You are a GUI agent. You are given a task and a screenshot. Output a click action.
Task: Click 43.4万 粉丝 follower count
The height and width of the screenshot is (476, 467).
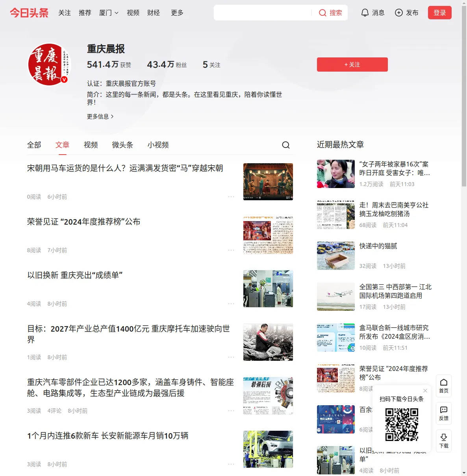tap(167, 65)
